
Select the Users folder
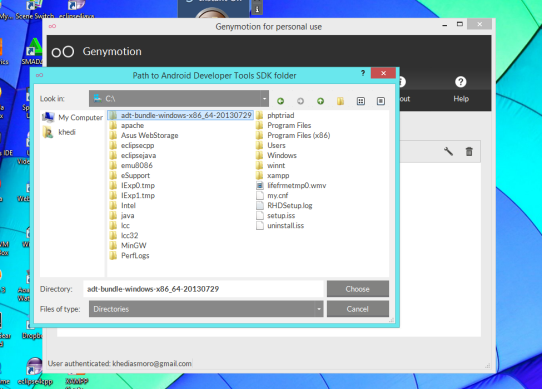(271, 145)
